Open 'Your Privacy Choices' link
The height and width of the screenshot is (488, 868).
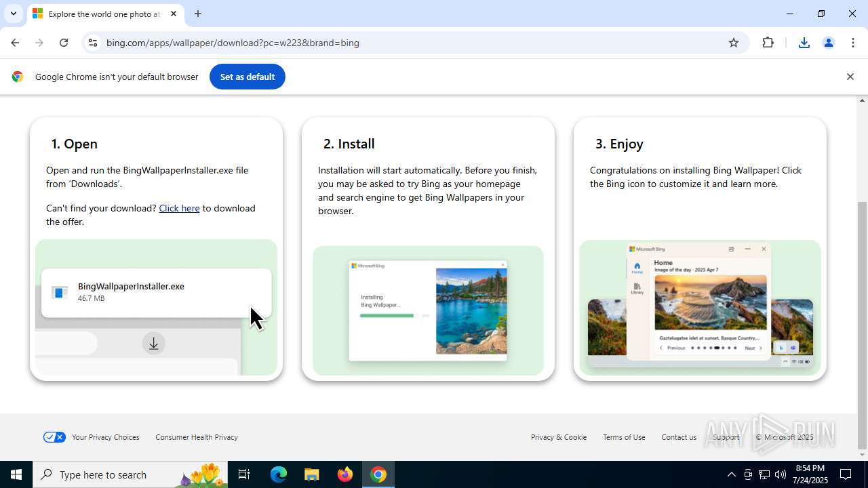coord(106,437)
